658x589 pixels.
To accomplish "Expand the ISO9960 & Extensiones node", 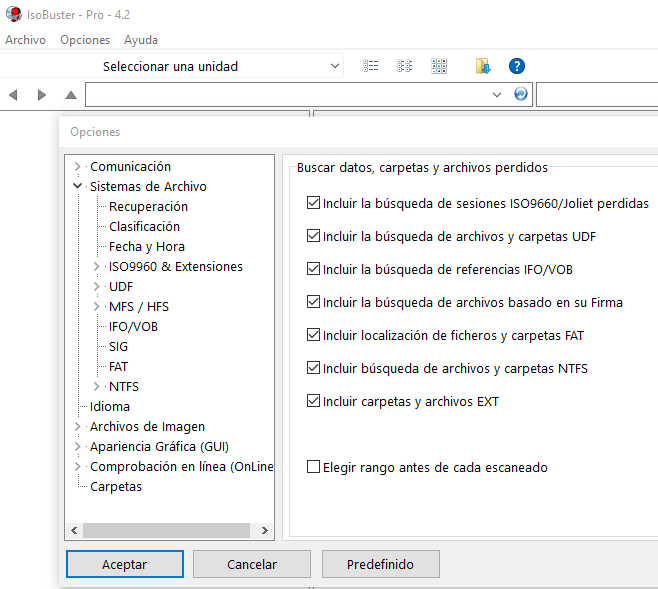I will pyautogui.click(x=97, y=266).
